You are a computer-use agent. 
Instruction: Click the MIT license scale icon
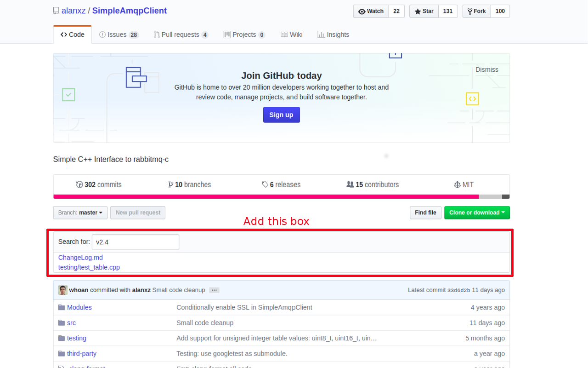457,184
